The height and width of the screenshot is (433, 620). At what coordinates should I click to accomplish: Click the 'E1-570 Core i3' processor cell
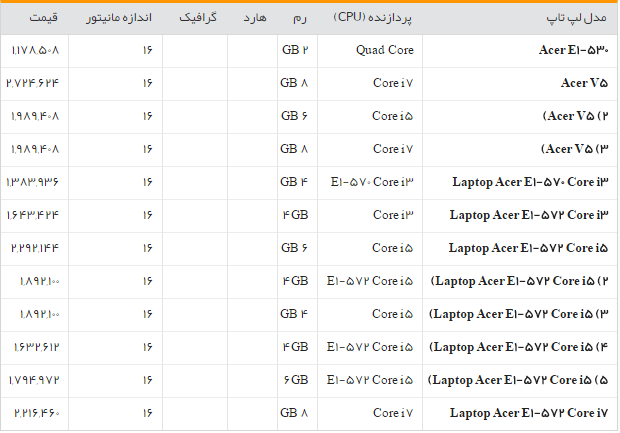click(x=372, y=182)
